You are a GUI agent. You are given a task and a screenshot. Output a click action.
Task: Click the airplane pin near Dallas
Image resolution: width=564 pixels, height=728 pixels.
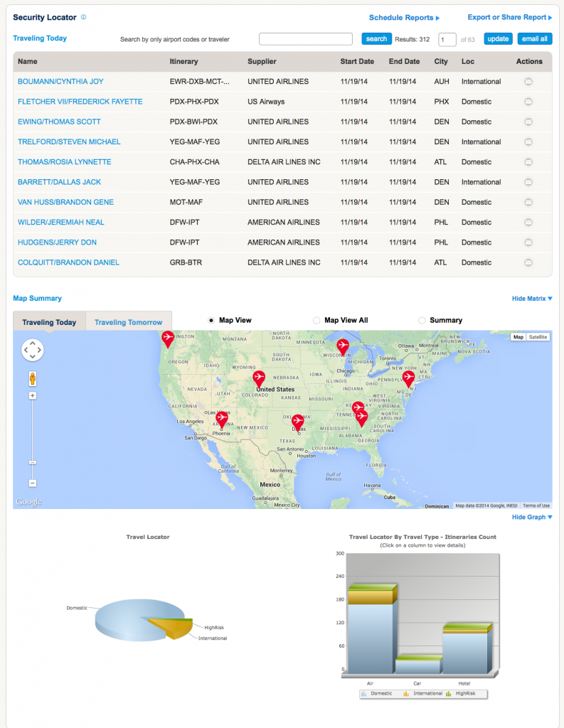point(298,422)
